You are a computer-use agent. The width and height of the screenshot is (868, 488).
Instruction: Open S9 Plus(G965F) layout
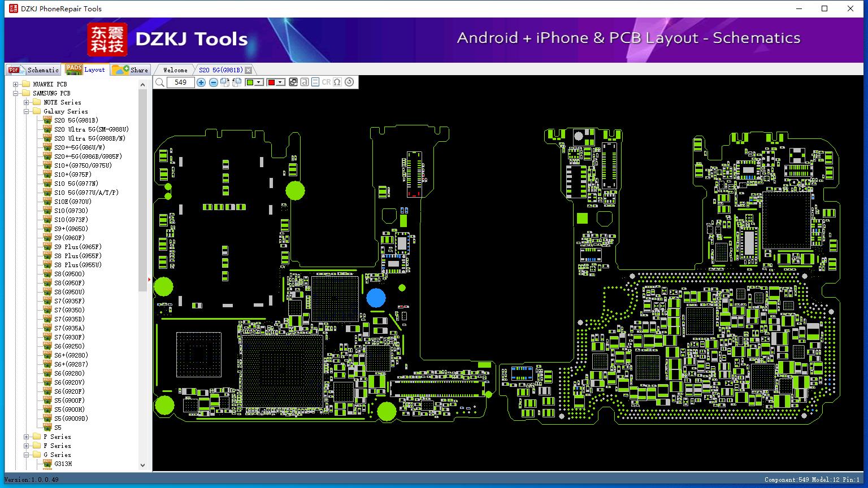[78, 247]
